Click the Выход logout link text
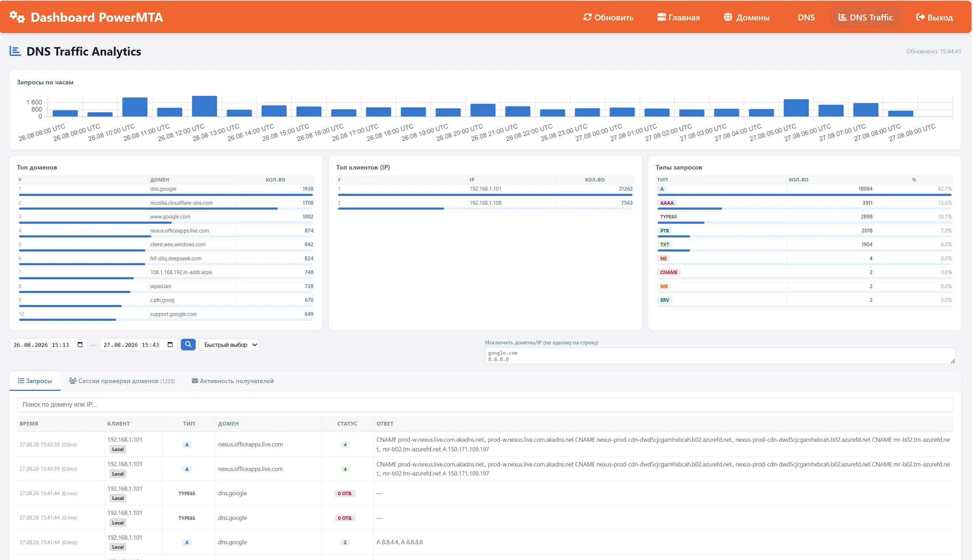This screenshot has width=973, height=560. pos(940,17)
